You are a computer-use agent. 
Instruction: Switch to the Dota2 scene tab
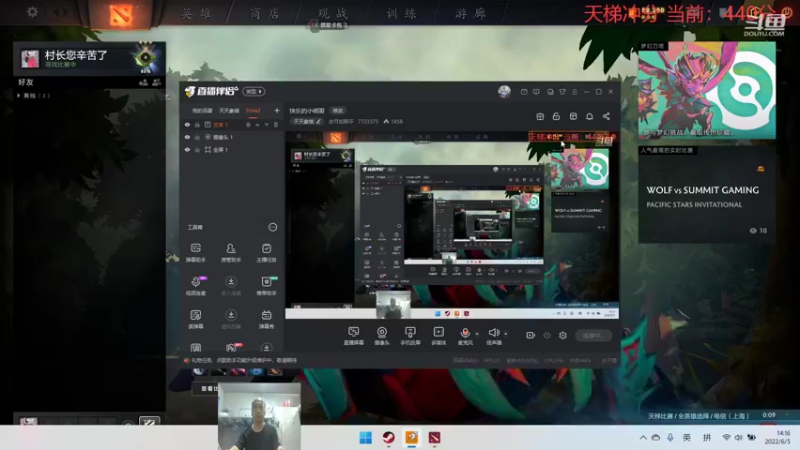coord(253,111)
